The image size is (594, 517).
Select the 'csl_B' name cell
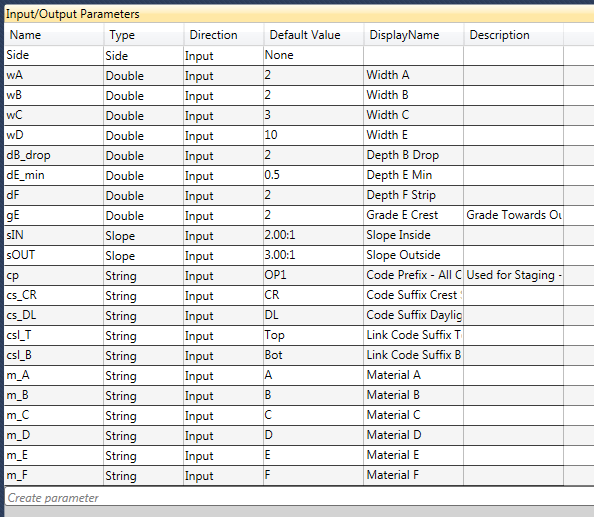54,356
